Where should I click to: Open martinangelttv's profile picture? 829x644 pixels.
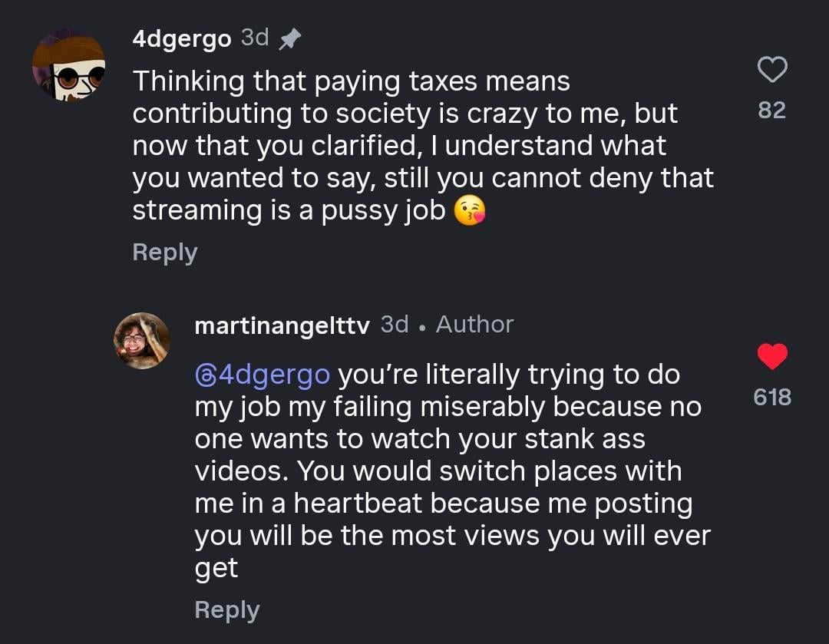click(142, 341)
